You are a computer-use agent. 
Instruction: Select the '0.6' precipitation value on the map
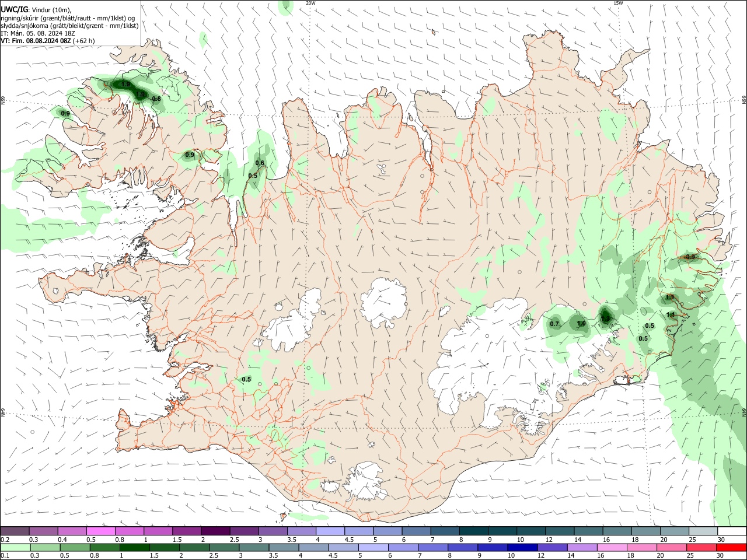[x=260, y=163]
